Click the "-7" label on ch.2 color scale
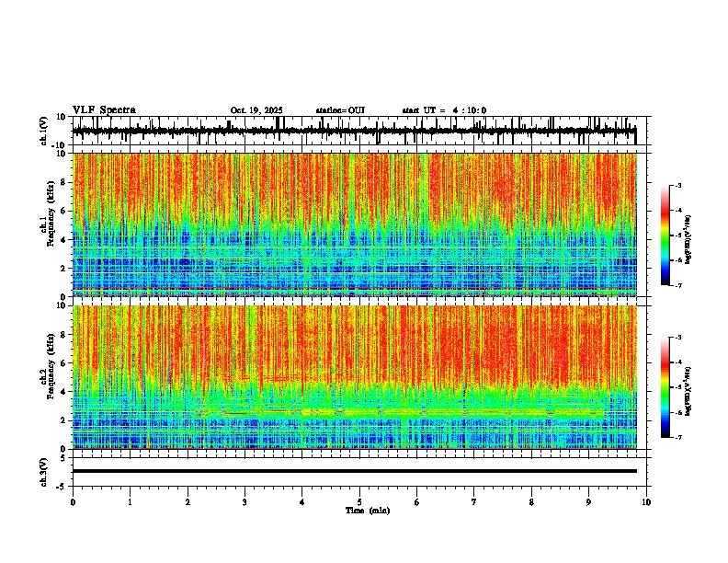 point(677,438)
